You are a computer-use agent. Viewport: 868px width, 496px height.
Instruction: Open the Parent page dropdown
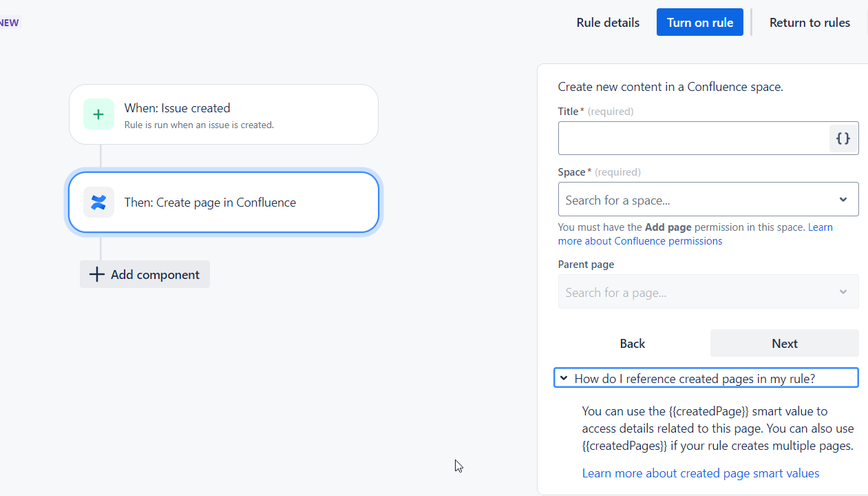click(708, 292)
